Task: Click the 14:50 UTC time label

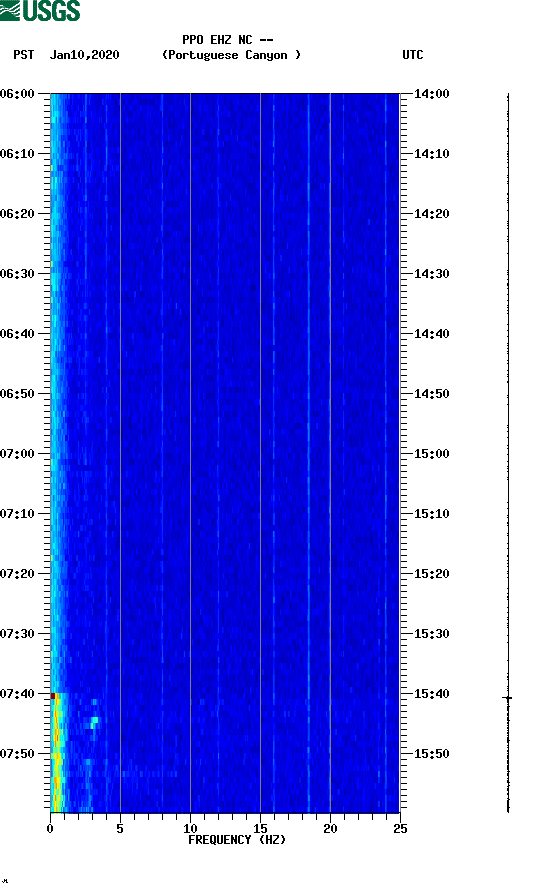Action: point(431,394)
